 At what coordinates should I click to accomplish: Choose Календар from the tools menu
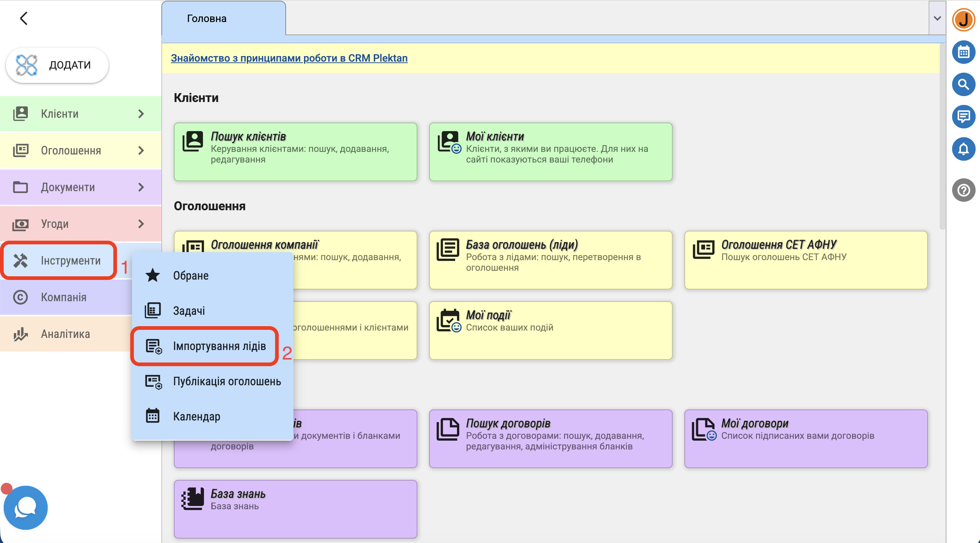click(196, 416)
